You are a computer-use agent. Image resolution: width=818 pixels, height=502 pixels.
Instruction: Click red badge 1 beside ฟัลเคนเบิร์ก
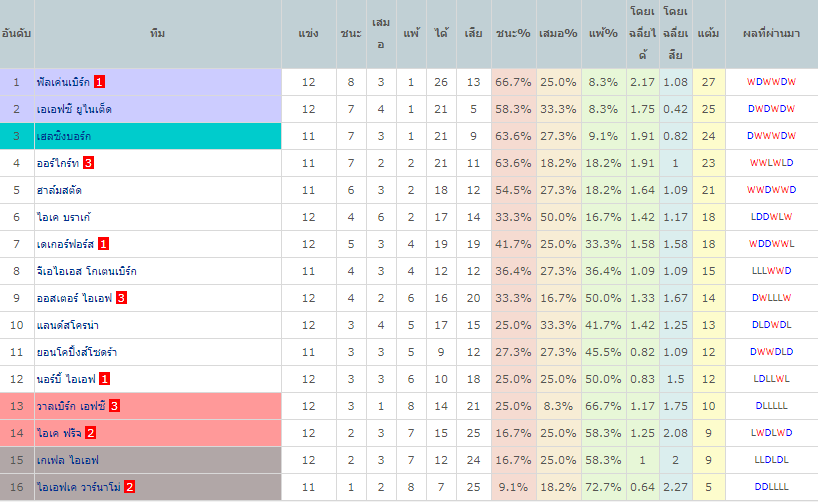pyautogui.click(x=100, y=81)
